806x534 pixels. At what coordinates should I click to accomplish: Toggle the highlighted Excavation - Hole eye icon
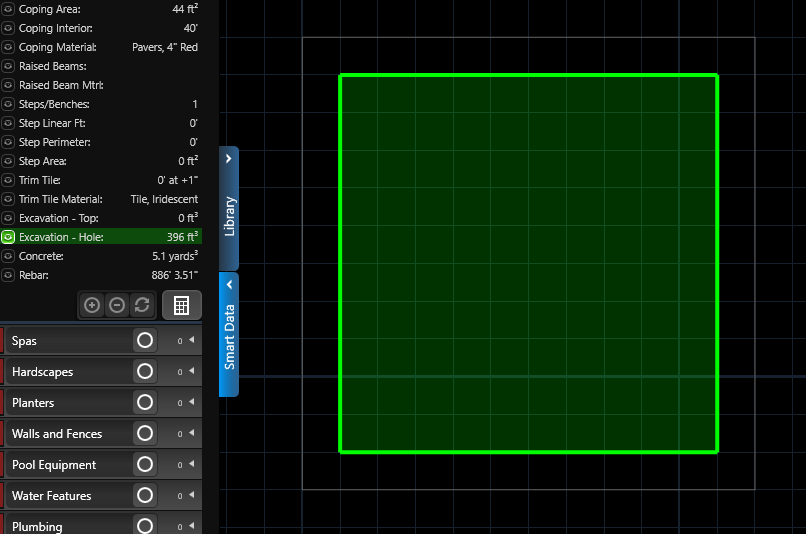pos(8,237)
